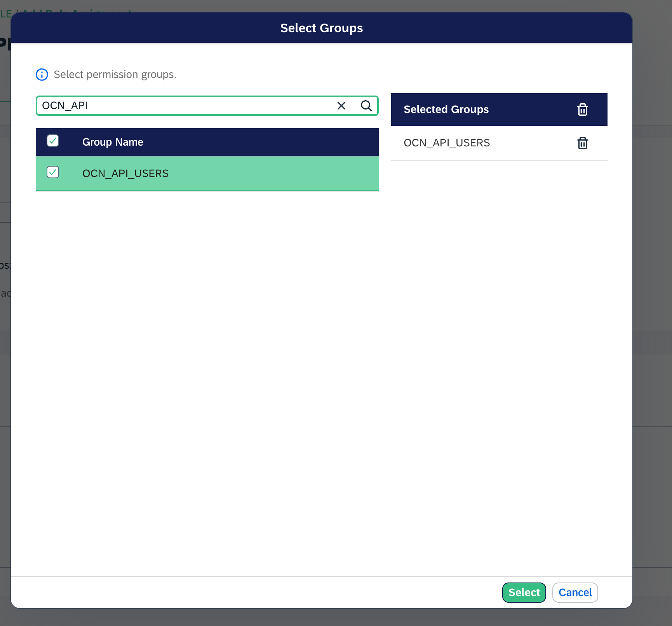Viewport: 672px width, 626px height.
Task: Focus the OCN_API search field
Action: point(186,106)
